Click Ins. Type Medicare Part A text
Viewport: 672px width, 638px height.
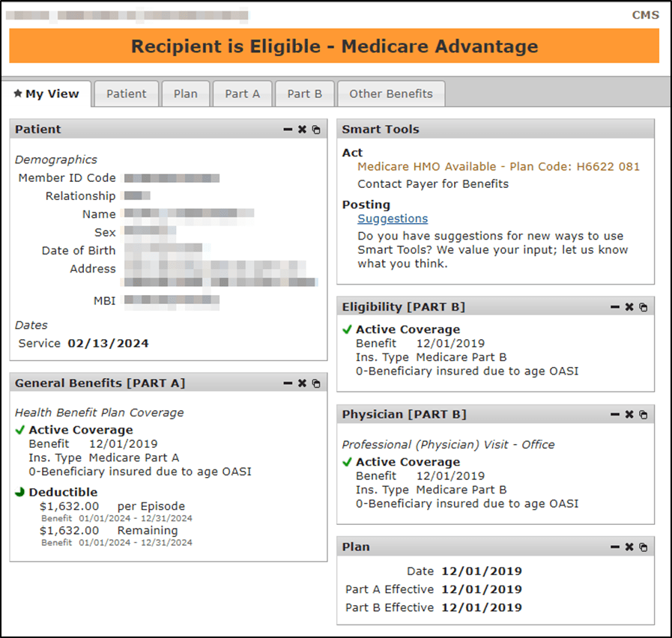pos(104,458)
